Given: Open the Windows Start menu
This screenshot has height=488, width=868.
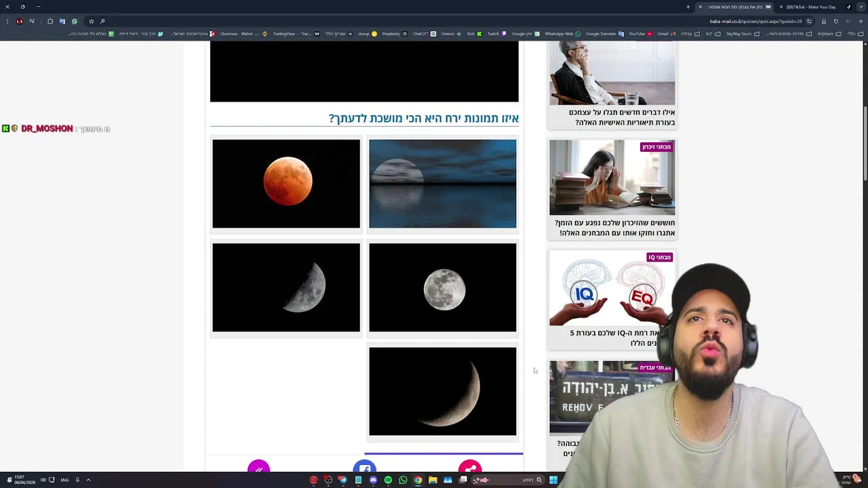Looking at the screenshot, I should pos(553,480).
